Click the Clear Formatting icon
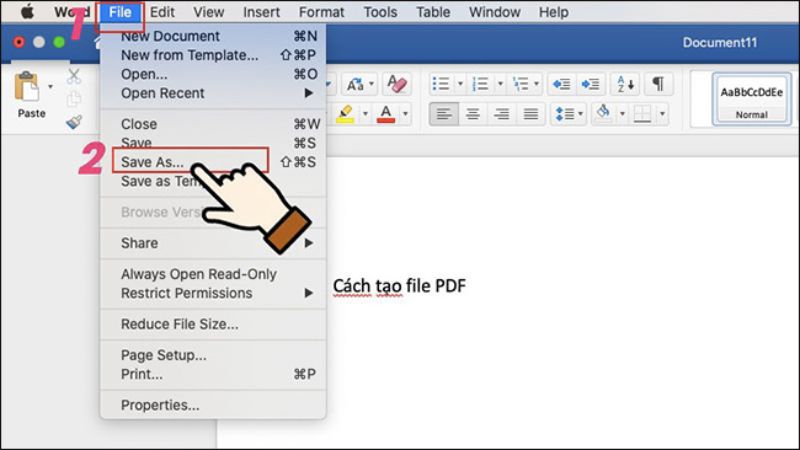This screenshot has height=450, width=800. click(396, 84)
